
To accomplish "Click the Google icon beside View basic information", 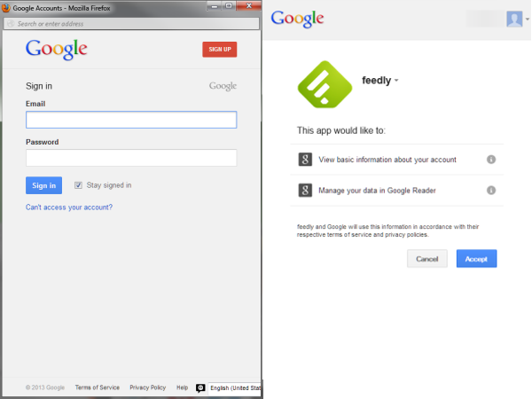I will [305, 159].
